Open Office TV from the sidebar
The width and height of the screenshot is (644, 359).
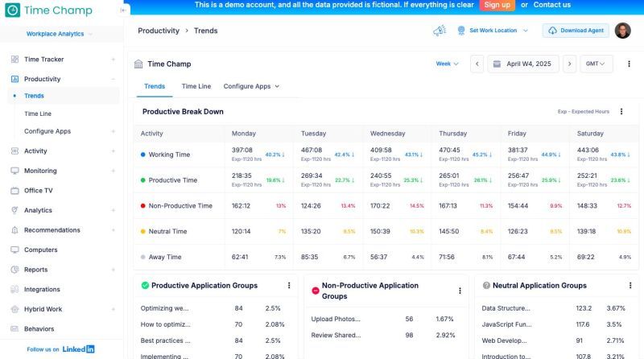point(38,191)
